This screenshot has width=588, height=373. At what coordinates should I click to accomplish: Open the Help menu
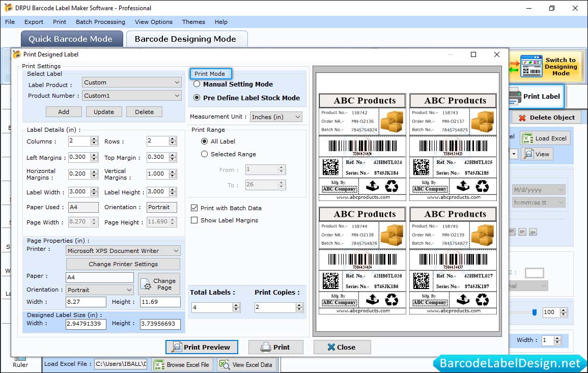click(221, 22)
